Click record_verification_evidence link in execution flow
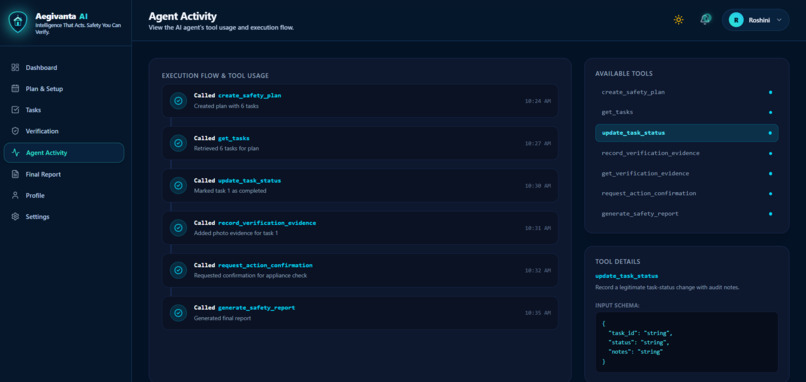The width and height of the screenshot is (806, 382). [267, 223]
